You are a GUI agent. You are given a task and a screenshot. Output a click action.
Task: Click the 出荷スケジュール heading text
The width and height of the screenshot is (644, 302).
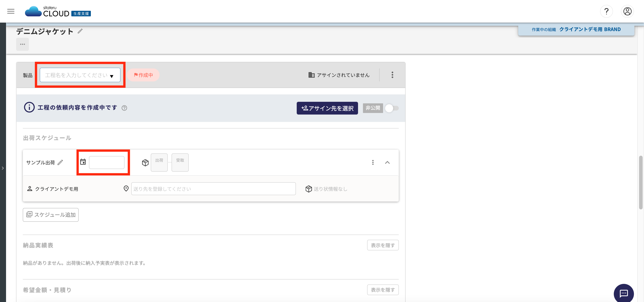coord(47,138)
